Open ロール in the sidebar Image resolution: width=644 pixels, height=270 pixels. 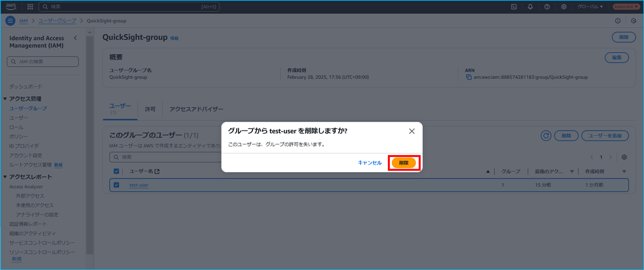click(x=16, y=127)
